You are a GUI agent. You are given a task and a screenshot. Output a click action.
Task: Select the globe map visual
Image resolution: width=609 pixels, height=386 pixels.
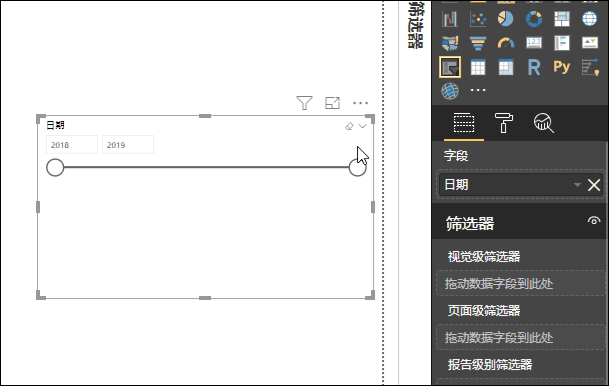point(590,19)
